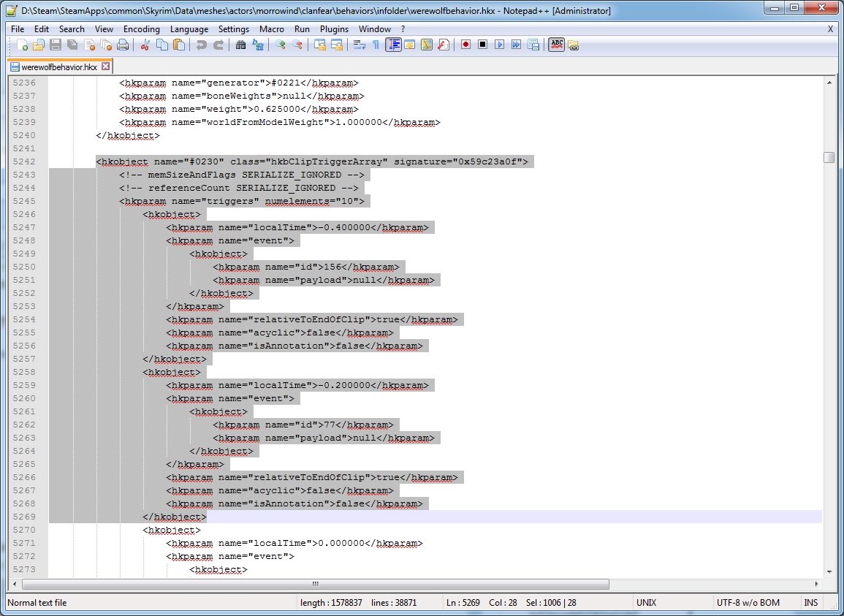Click the INS insert mode indicator
Viewport: 844px width, 616px height.
coord(810,603)
